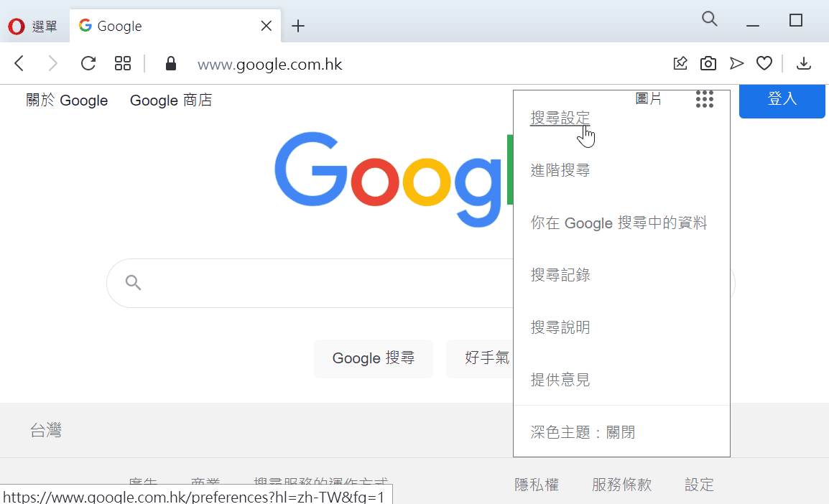Open the Opera 選單 menu

pos(32,26)
